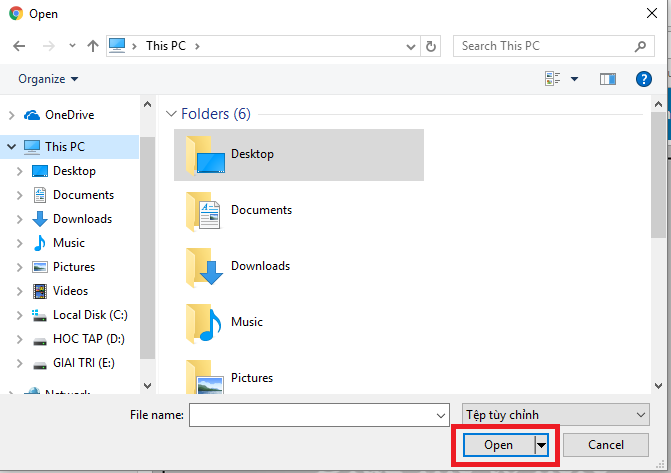
Task: Click the file list scroll-down arrow
Action: (659, 386)
